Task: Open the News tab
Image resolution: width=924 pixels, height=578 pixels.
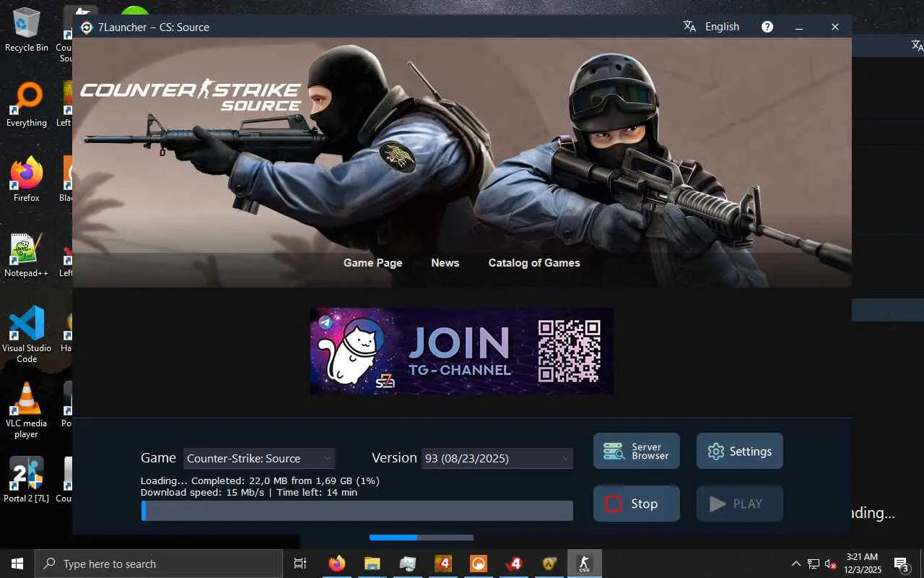Action: click(x=445, y=263)
